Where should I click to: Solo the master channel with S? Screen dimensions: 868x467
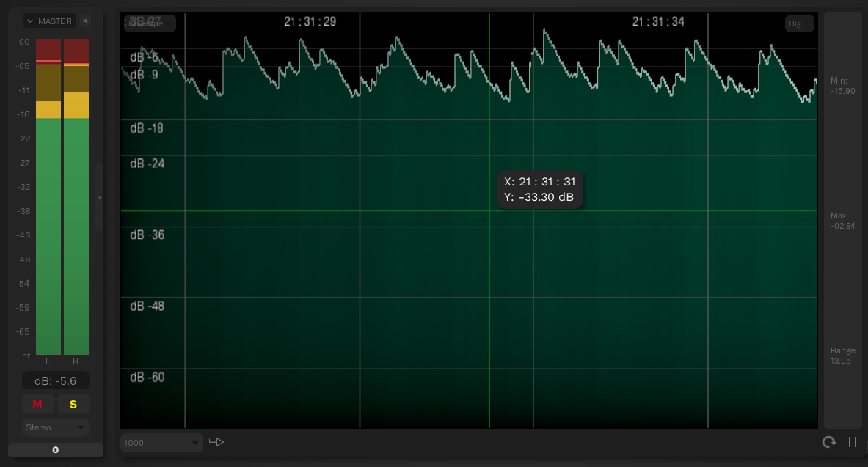click(x=73, y=405)
